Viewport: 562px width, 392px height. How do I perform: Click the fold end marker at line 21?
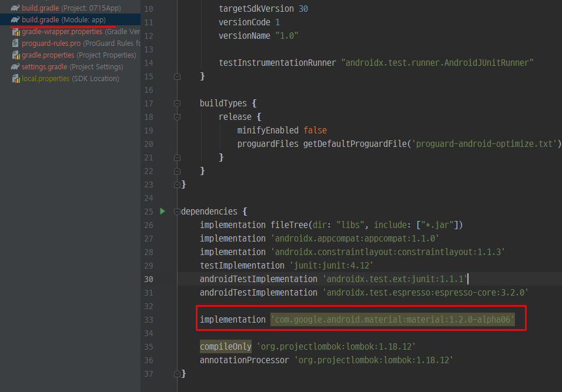point(177,158)
